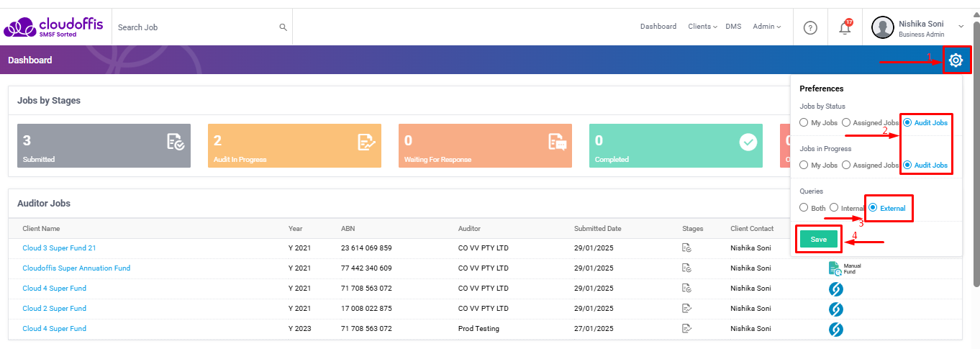Expand the user profile dropdown arrow
Screen dimensions: 980x349
pos(961,27)
